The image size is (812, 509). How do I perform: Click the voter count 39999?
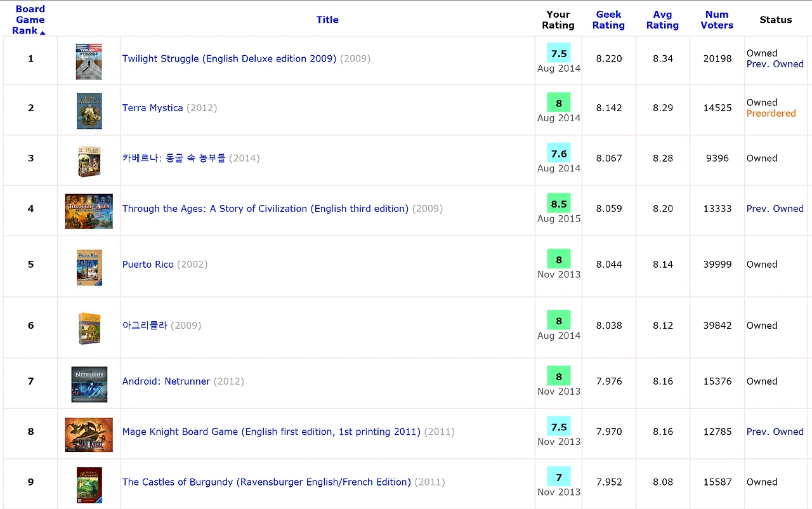click(717, 264)
